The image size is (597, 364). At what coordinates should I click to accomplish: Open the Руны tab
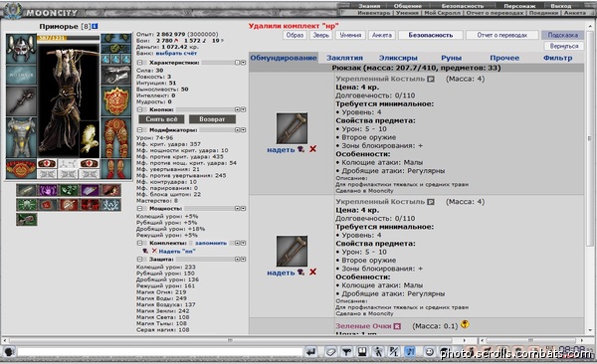coord(451,58)
